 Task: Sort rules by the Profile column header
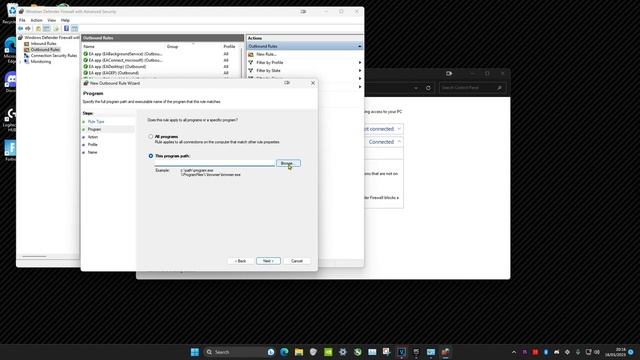click(229, 47)
